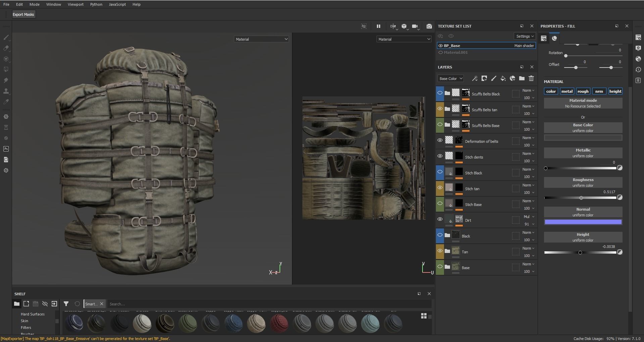Click the Export Masks button
The image size is (644, 342).
click(23, 14)
